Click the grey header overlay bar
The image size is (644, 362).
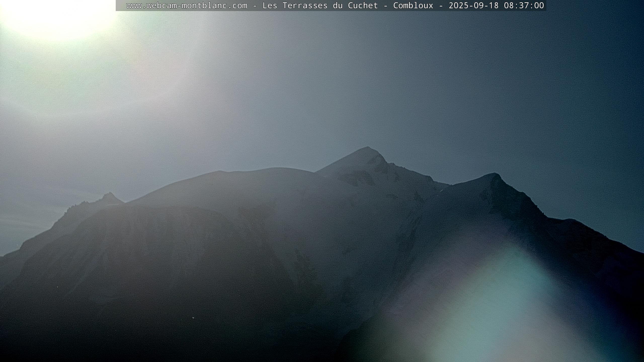pos(121,6)
